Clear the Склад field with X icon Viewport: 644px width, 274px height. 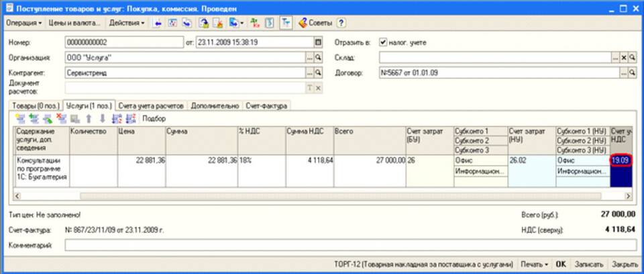click(624, 58)
